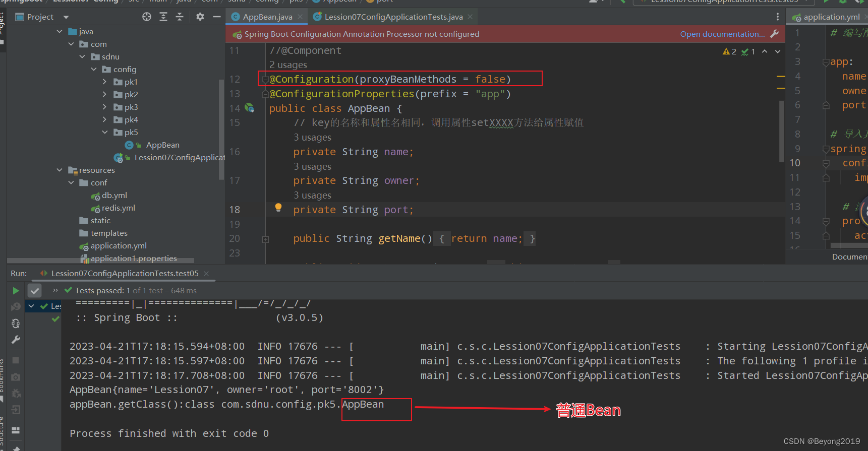
Task: Expand the pk3 package
Action: coord(105,107)
